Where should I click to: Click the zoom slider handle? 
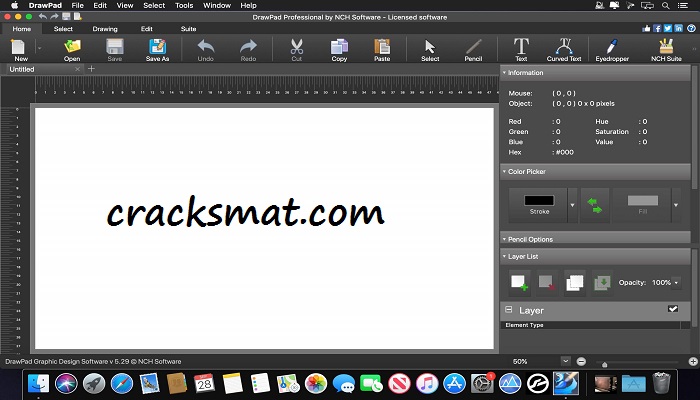point(604,364)
